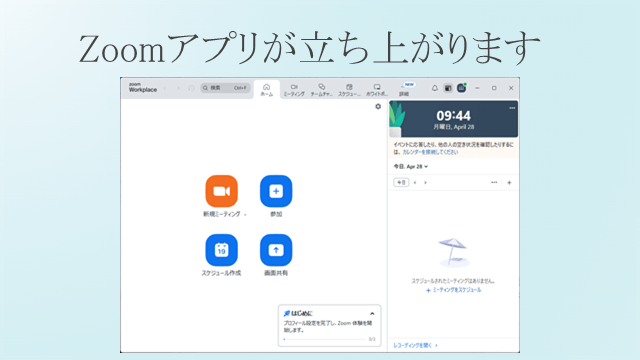Go forward with the navigation arrow

point(178,88)
